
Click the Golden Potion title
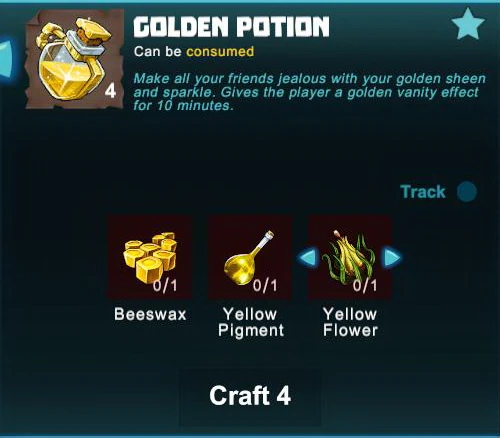[x=231, y=27]
